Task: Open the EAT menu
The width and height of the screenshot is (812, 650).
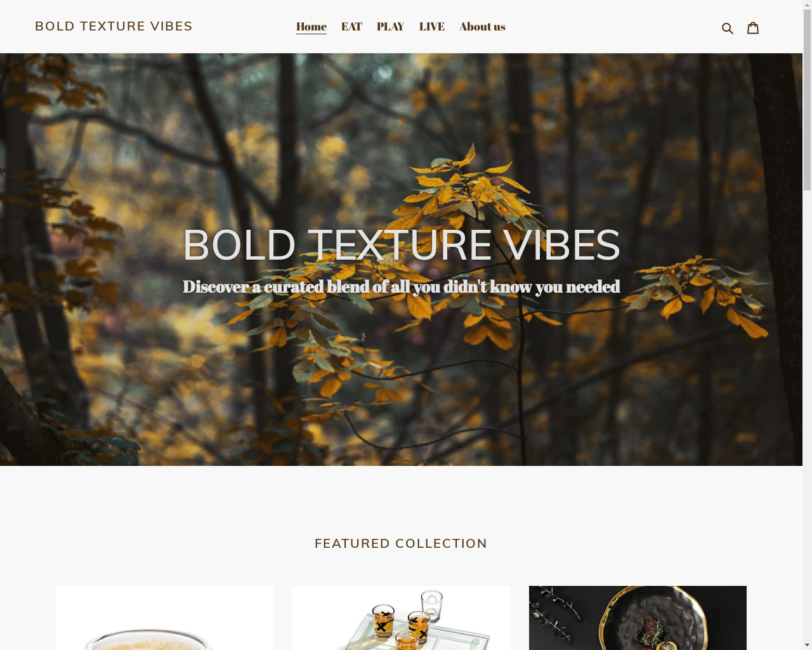Action: 351,27
